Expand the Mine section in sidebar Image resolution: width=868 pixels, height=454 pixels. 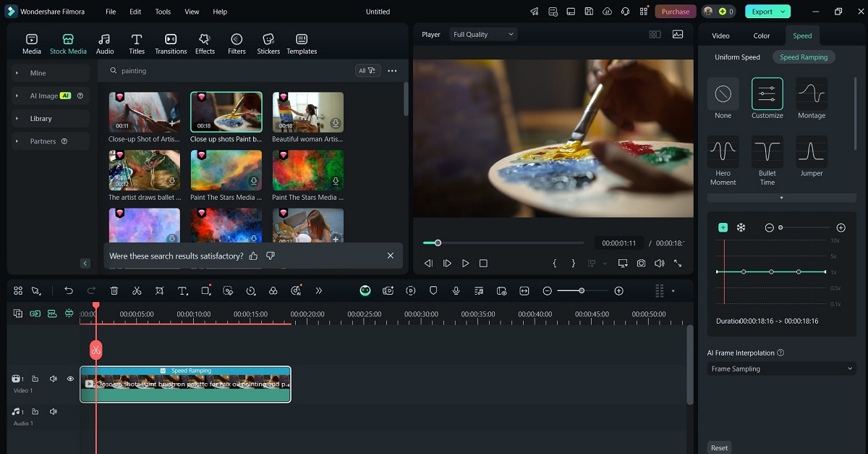click(51, 73)
